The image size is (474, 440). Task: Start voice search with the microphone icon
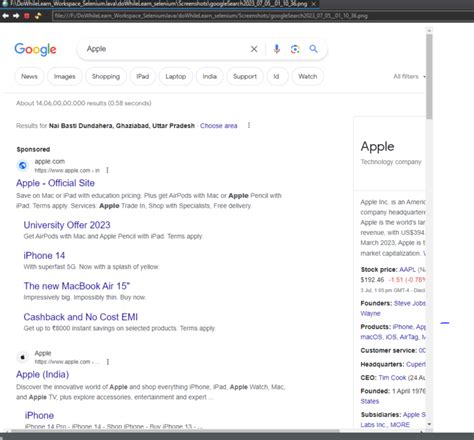(276, 49)
